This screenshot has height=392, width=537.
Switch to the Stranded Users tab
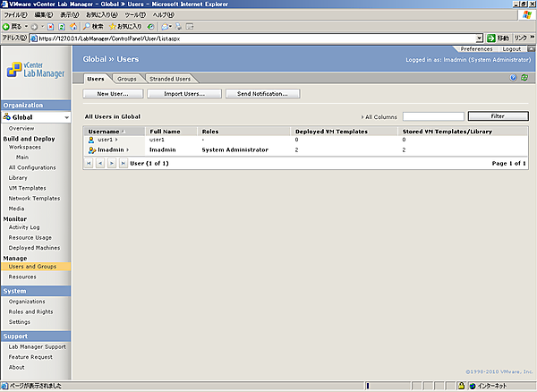point(169,79)
